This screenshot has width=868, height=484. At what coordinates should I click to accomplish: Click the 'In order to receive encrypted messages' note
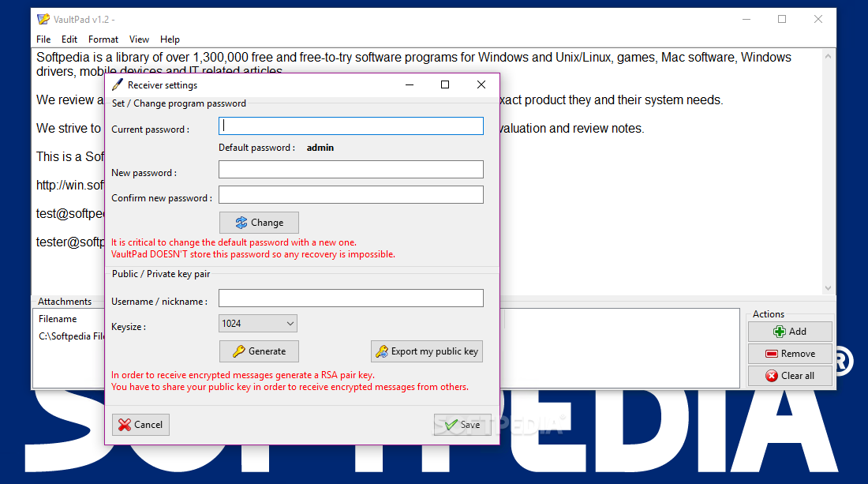click(243, 375)
